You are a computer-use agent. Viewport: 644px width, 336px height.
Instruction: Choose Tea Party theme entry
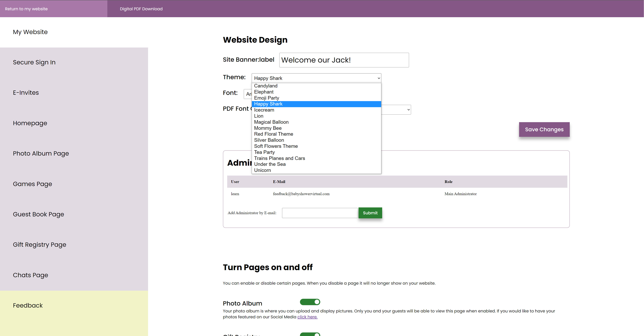tap(264, 152)
